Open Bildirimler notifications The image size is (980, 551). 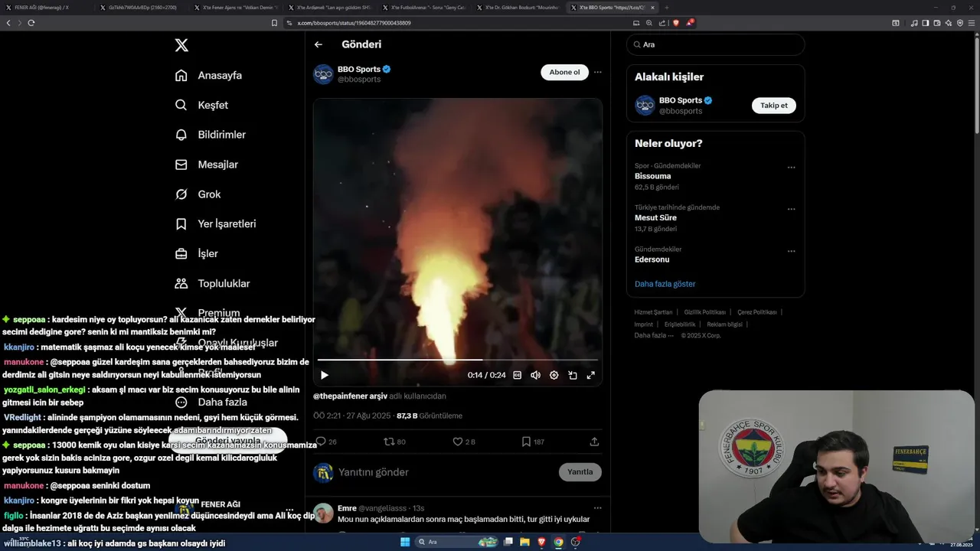pyautogui.click(x=211, y=135)
